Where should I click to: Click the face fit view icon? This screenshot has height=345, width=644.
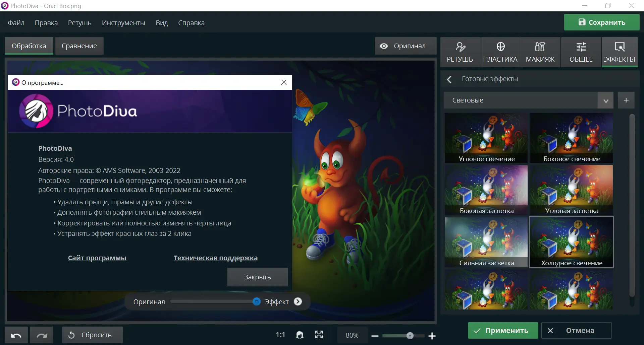click(x=300, y=335)
